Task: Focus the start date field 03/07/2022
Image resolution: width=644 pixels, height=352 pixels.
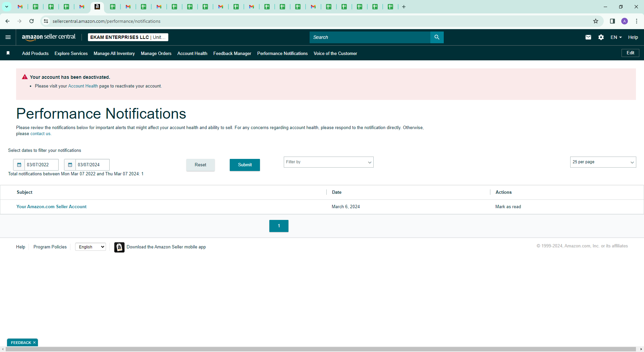Action: tap(42, 165)
